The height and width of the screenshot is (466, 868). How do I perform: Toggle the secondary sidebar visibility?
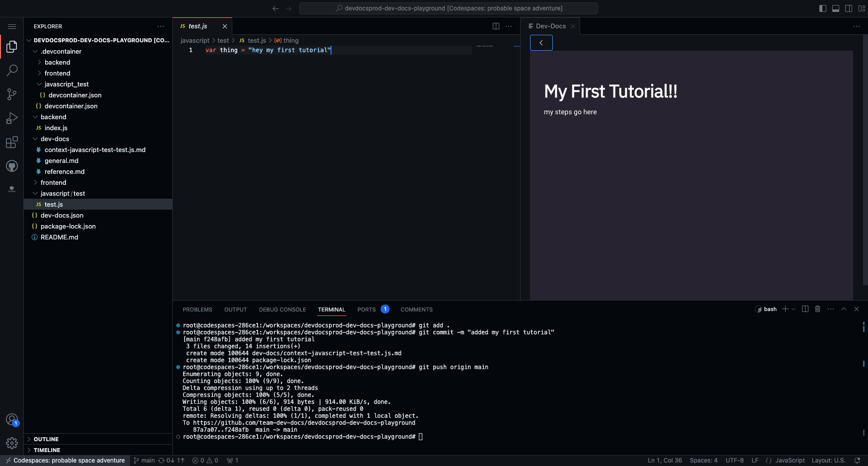(849, 8)
